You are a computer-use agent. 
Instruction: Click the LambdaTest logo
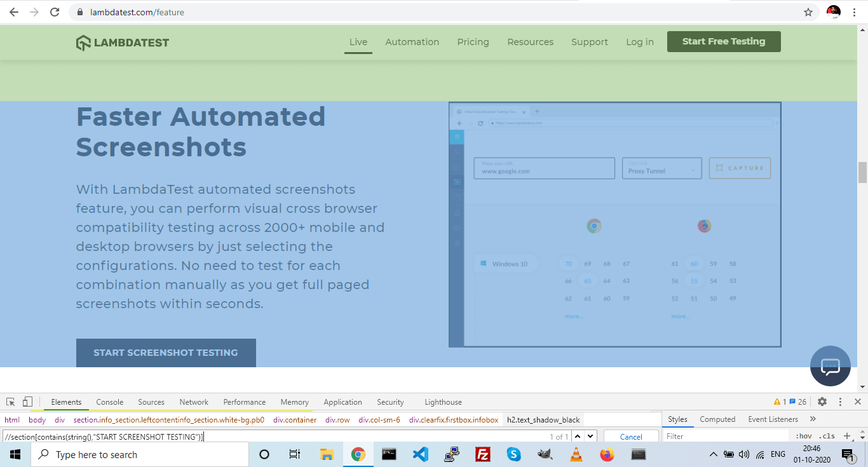click(x=122, y=42)
